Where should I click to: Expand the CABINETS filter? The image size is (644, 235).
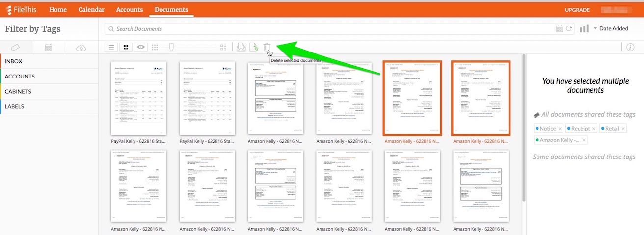(49, 91)
